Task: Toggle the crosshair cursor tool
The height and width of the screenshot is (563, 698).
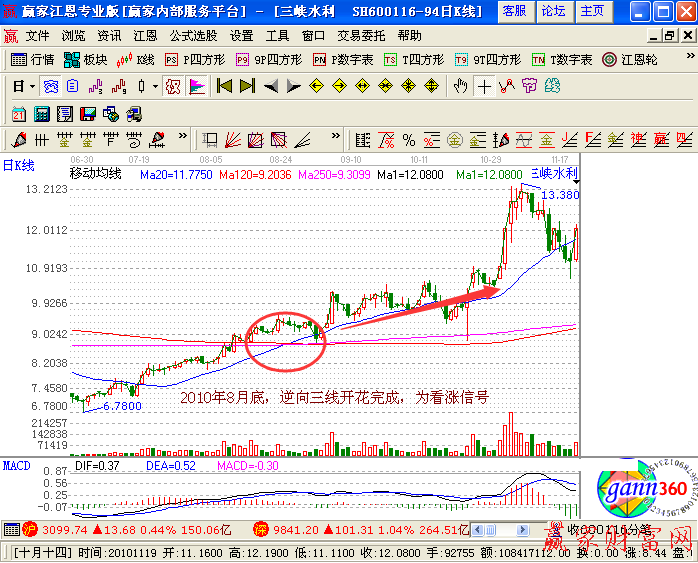Action: click(485, 86)
